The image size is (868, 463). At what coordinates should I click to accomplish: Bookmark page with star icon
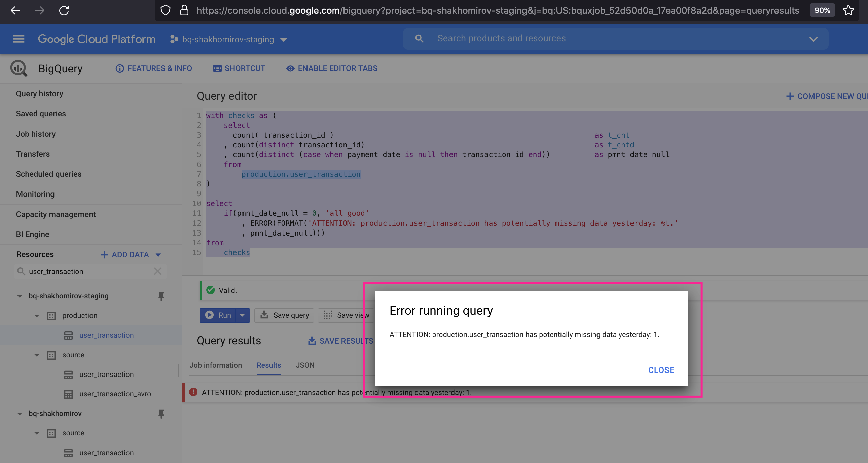[848, 10]
